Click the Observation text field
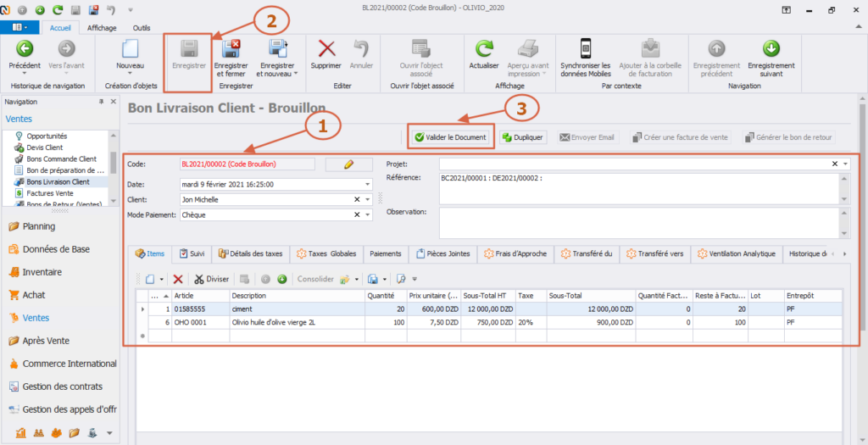 click(639, 222)
